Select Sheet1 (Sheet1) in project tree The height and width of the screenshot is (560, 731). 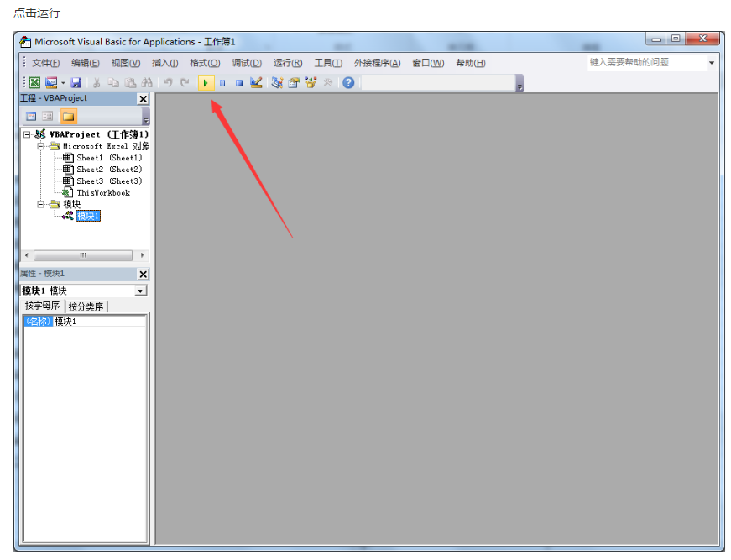pyautogui.click(x=109, y=158)
